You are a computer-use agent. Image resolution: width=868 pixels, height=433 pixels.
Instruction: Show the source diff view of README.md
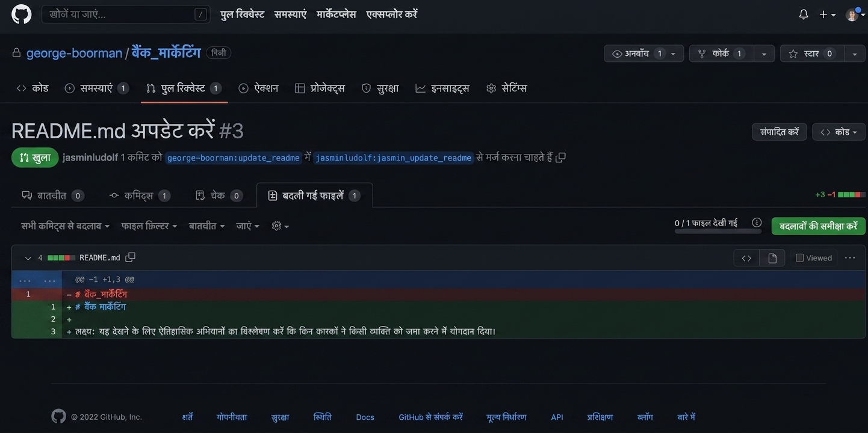click(x=746, y=258)
